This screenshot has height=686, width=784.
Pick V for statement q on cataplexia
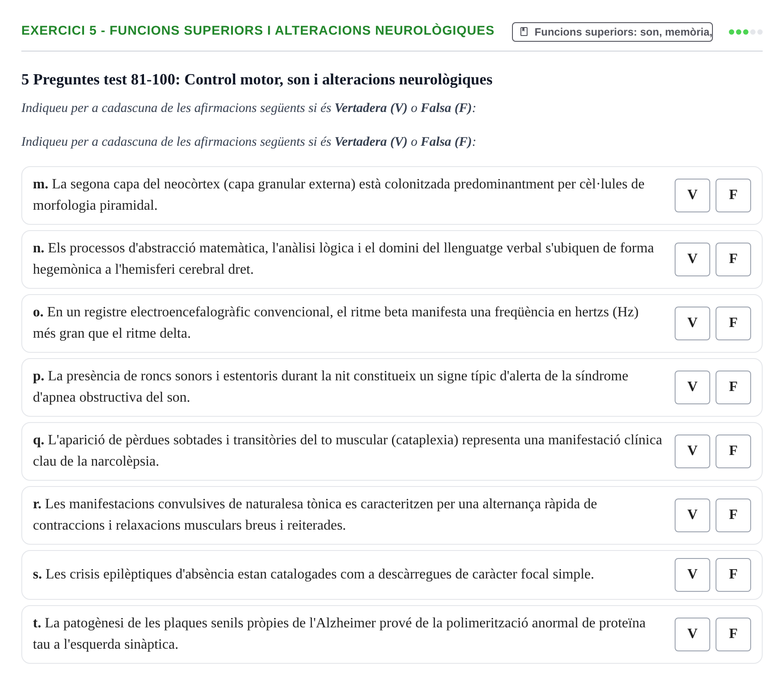pos(692,451)
